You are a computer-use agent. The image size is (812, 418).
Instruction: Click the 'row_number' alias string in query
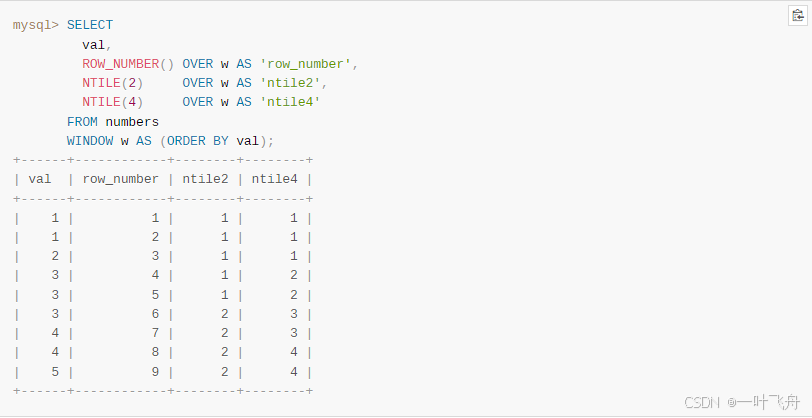coord(305,64)
